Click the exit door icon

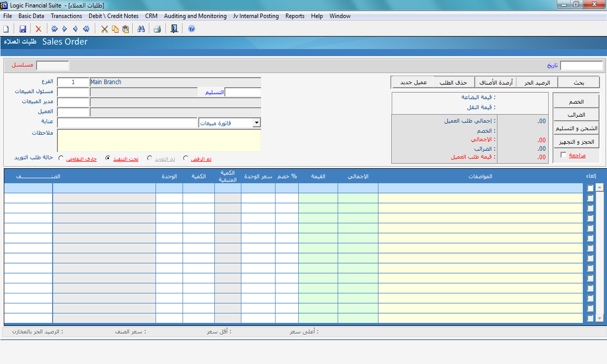(x=174, y=29)
